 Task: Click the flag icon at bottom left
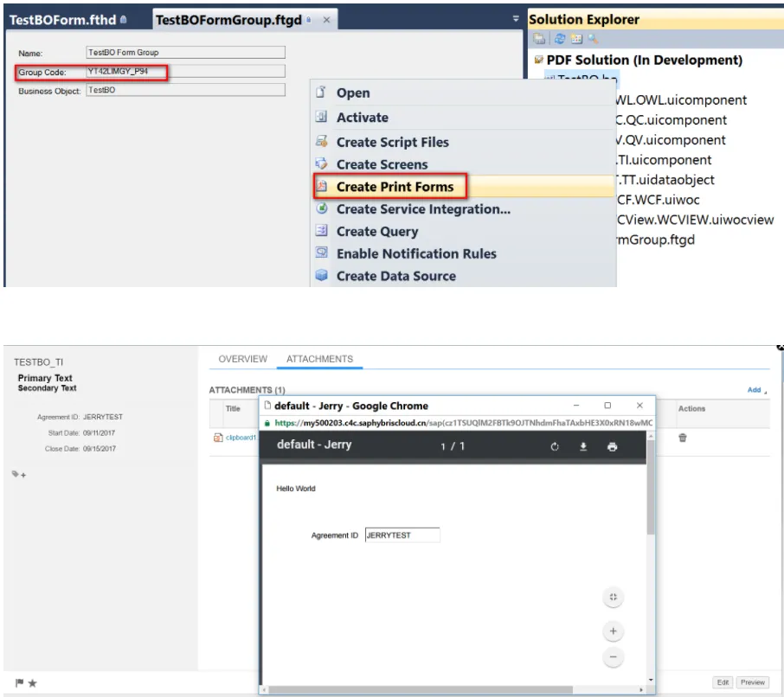[20, 682]
